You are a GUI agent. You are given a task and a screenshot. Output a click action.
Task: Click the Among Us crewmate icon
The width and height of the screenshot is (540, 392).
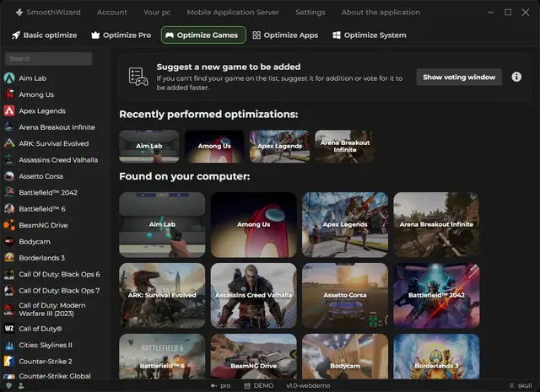(9, 94)
